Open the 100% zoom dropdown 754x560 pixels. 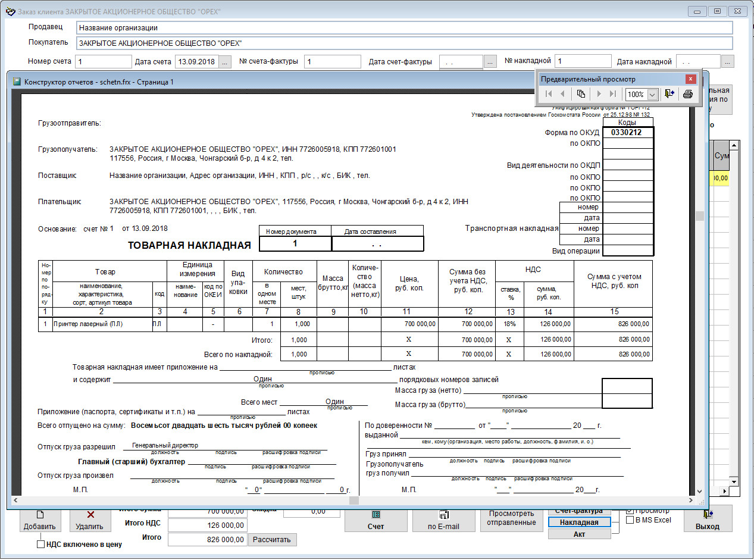point(652,95)
